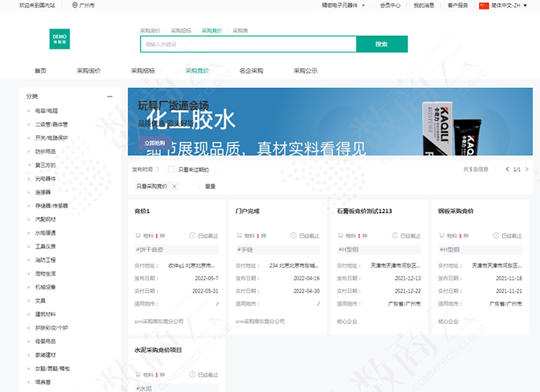Collapse the 分类 panel with the minus

coord(110,96)
